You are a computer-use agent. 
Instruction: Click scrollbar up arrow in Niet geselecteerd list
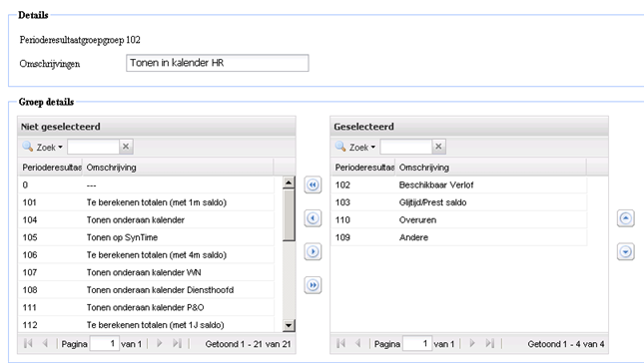(289, 182)
